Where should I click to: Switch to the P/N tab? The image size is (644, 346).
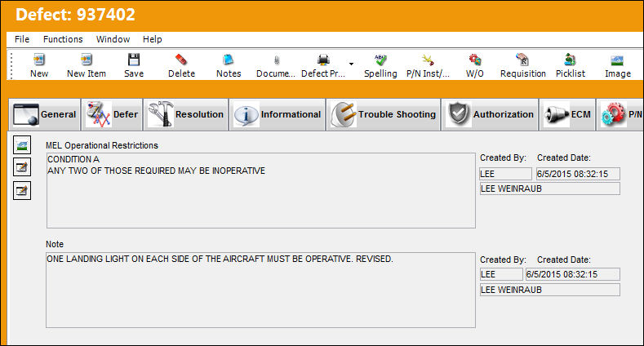tap(620, 114)
